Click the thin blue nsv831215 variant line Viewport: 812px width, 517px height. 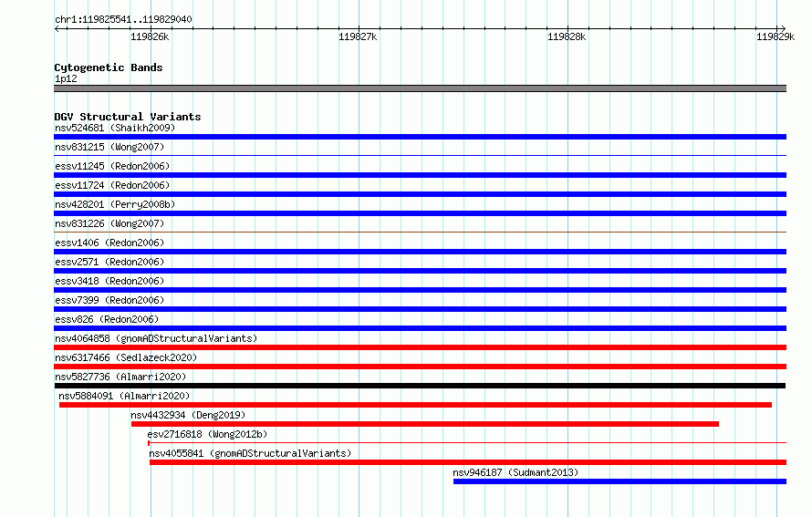click(x=420, y=155)
